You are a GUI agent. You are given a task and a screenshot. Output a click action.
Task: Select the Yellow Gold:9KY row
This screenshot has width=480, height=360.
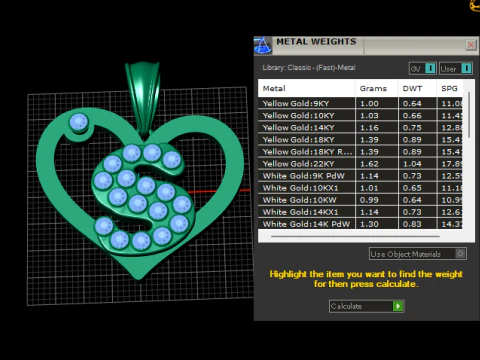[360, 103]
